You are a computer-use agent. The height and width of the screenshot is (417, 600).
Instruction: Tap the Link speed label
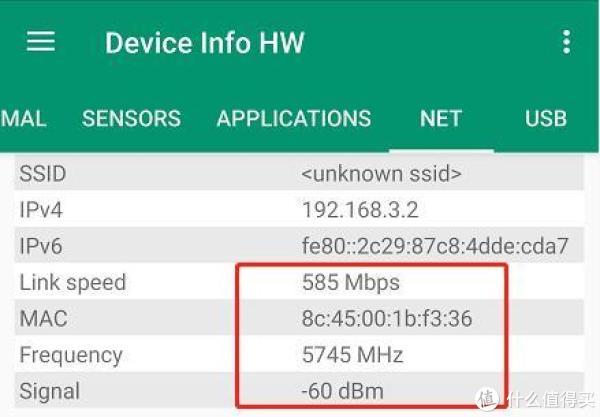click(73, 282)
